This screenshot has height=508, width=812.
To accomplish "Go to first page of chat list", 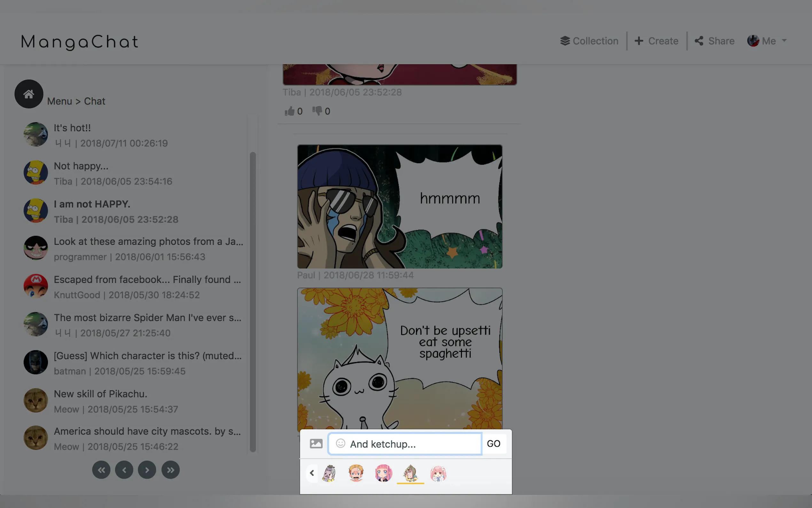I will pos(101,470).
